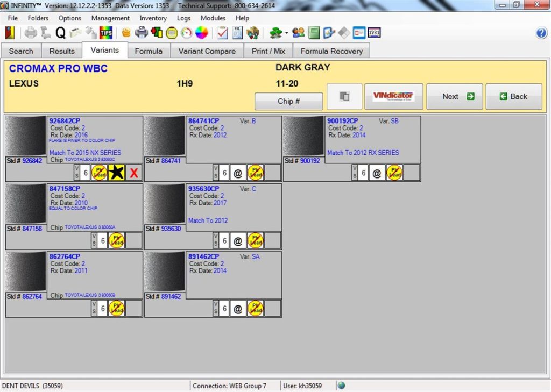This screenshot has height=392, width=551.
Task: Click the "Match To 2012 RX SERIES" note
Action: click(x=363, y=153)
